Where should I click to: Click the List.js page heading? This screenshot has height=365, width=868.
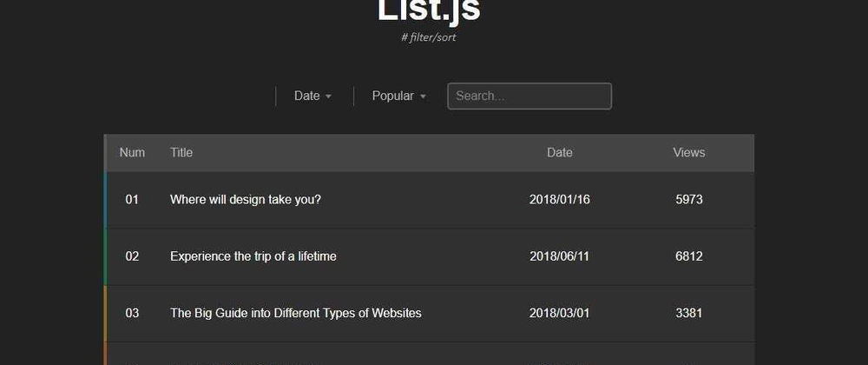tap(429, 11)
